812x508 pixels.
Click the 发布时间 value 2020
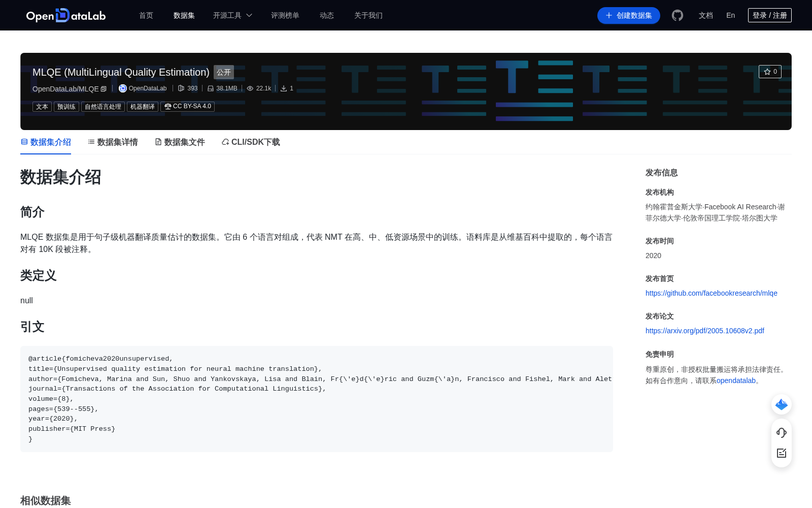point(653,256)
